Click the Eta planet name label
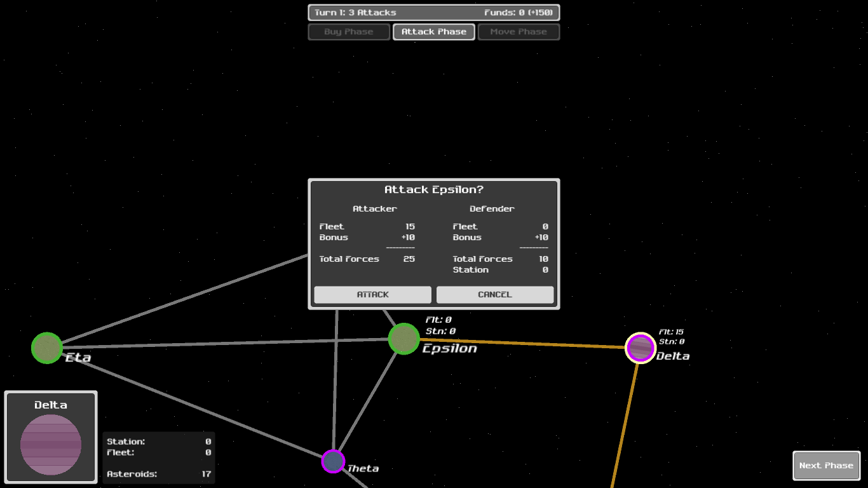This screenshot has height=488, width=868. pos(78,358)
